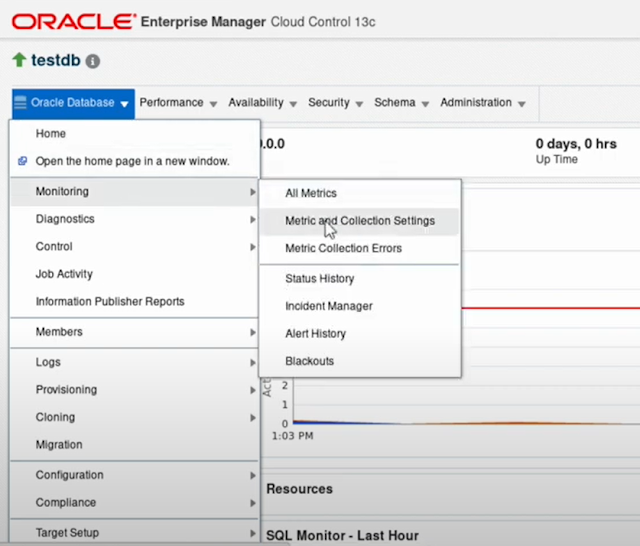640x546 pixels.
Task: Expand the Monitoring submenu
Action: 135,191
